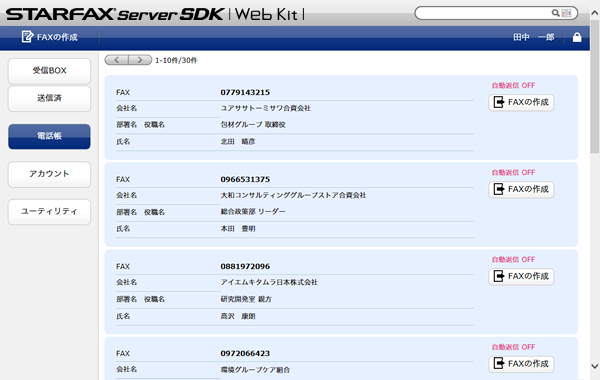The width and height of the screenshot is (600, 380).
Task: Click the vertical scrollbar thumb
Action: click(x=595, y=86)
